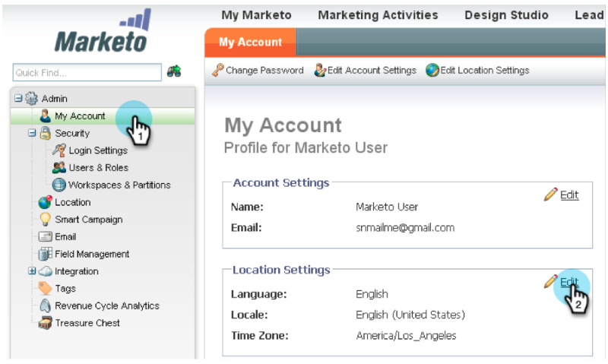Click the Name value 'Marketo User'

click(387, 207)
